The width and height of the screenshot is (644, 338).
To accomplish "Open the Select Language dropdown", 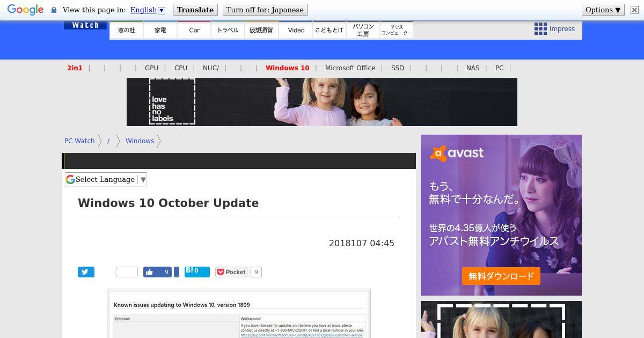I will point(106,180).
